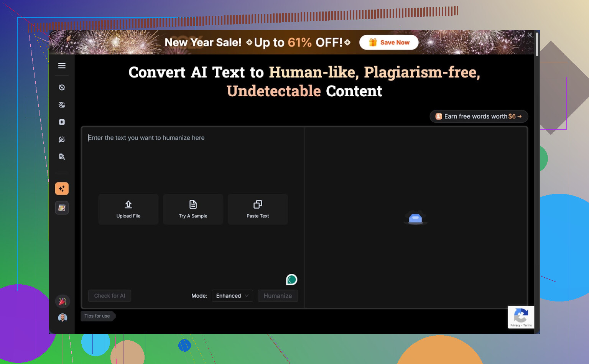
Task: Open the notepad icon below the orange button
Action: coord(62,208)
